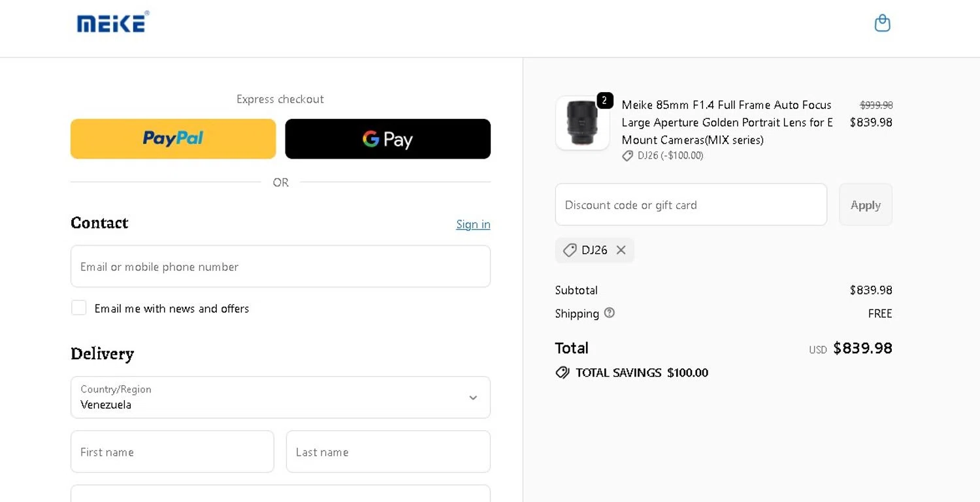
Task: Open the Sign in link
Action: (473, 224)
